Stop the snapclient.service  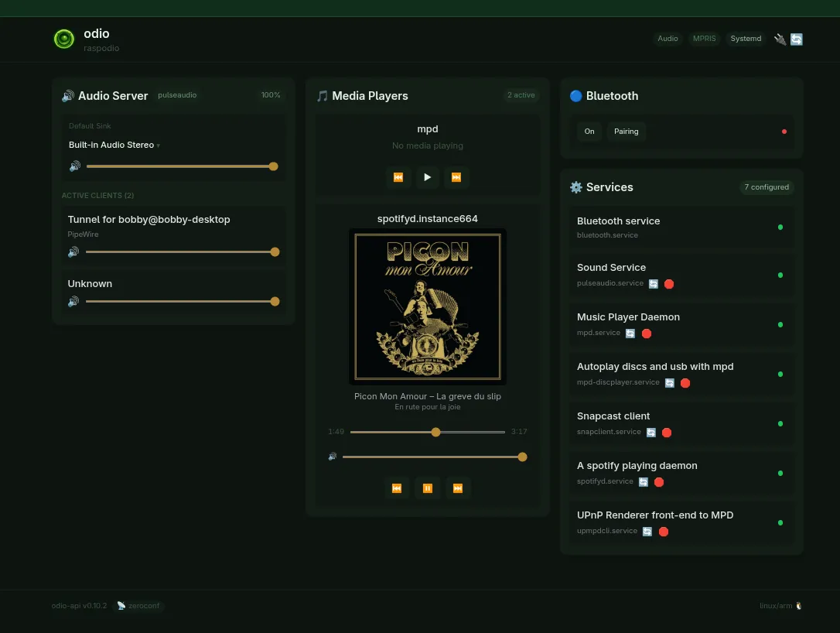pyautogui.click(x=667, y=433)
